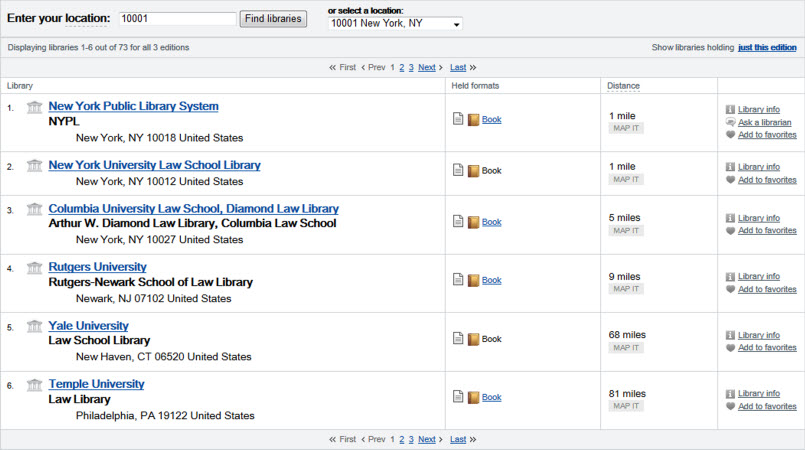Click the location input field containing 10001
Image resolution: width=805 pixels, height=450 pixels.
tap(177, 18)
